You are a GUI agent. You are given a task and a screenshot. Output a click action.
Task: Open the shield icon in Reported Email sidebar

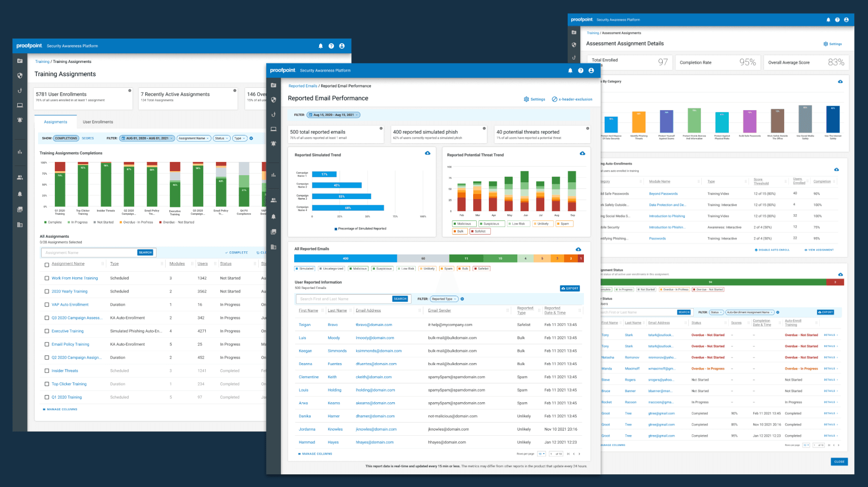[273, 100]
